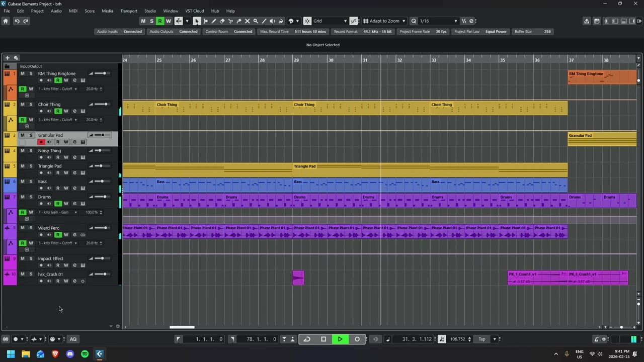
Task: Click the Play button in transport
Action: [340, 339]
